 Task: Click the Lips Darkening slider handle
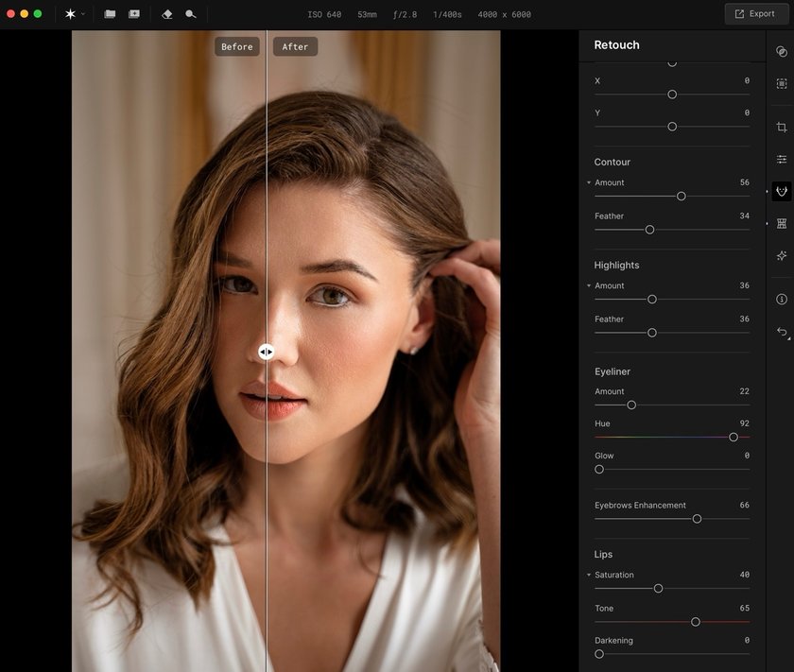(x=599, y=654)
